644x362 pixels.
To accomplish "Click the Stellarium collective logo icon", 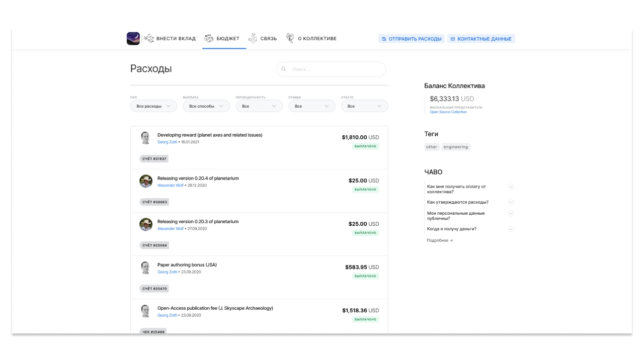I will tap(133, 39).
